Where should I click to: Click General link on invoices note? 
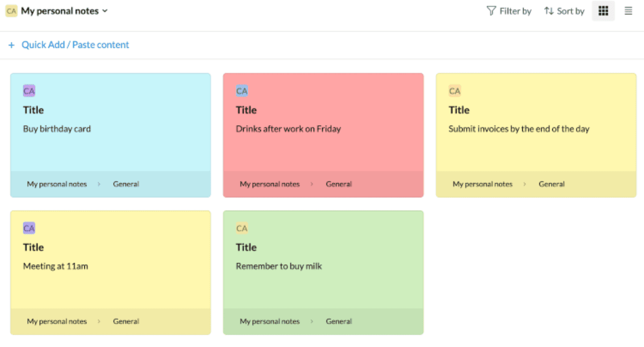(x=552, y=184)
